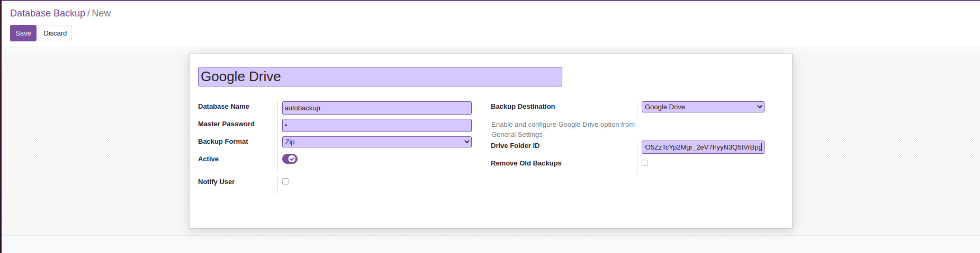Enable the Notify User checkbox

[285, 181]
